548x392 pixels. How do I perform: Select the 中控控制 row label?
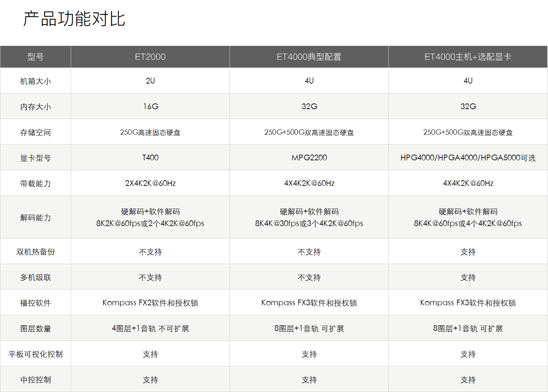pyautogui.click(x=36, y=380)
